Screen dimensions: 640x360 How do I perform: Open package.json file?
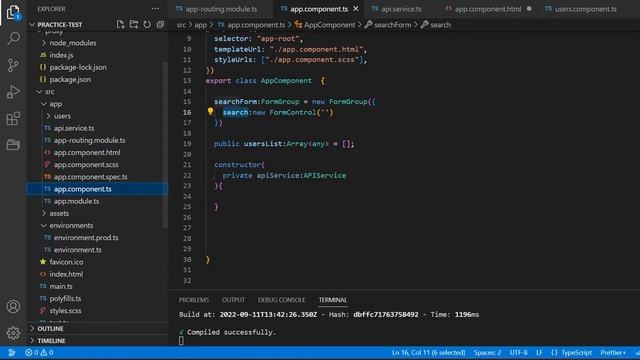pyautogui.click(x=70, y=80)
